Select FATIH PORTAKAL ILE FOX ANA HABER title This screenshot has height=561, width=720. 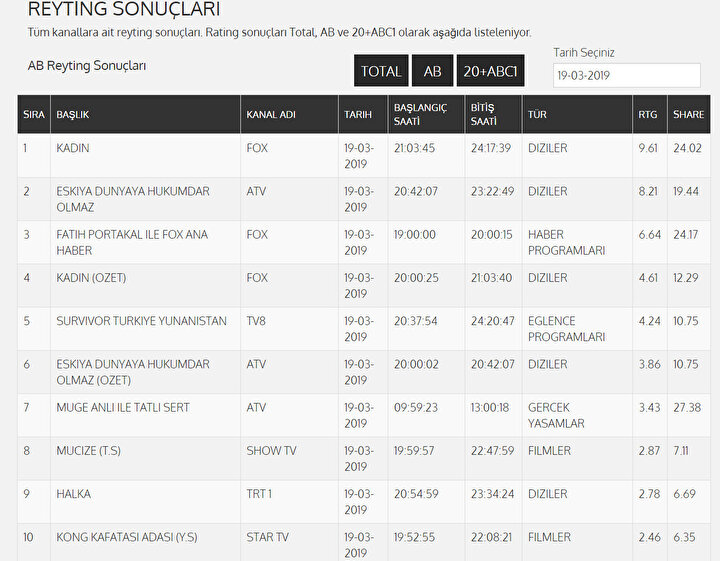132,242
